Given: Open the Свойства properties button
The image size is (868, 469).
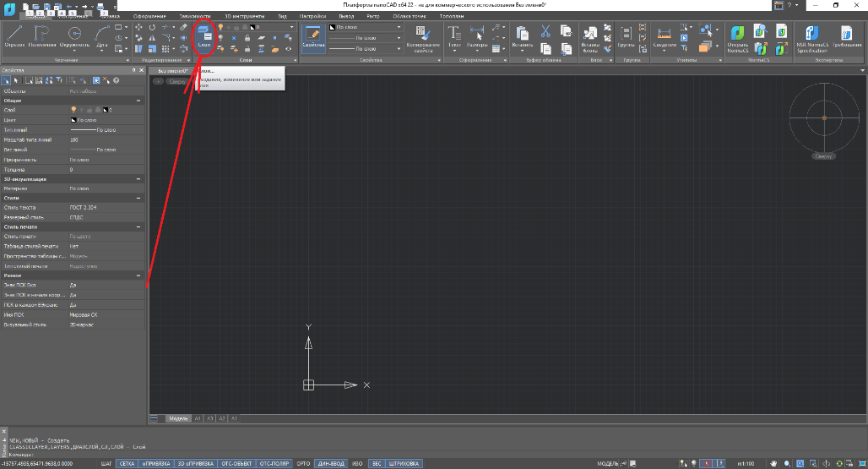Looking at the screenshot, I should [x=312, y=38].
